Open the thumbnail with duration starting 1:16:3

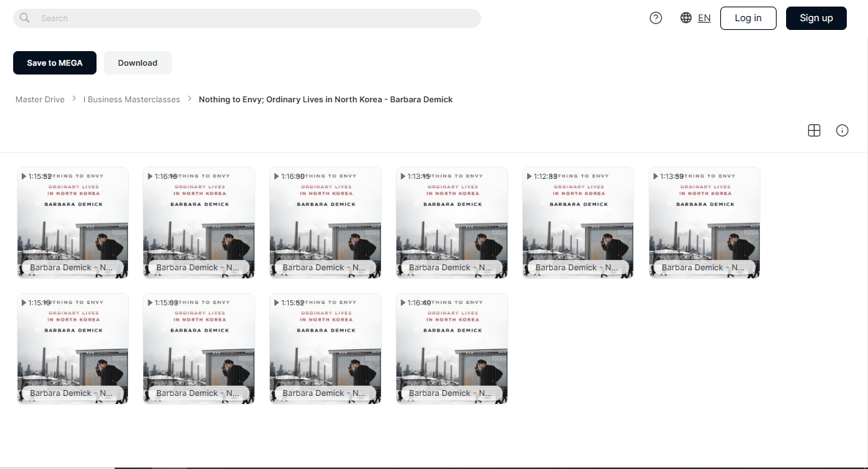(x=325, y=222)
